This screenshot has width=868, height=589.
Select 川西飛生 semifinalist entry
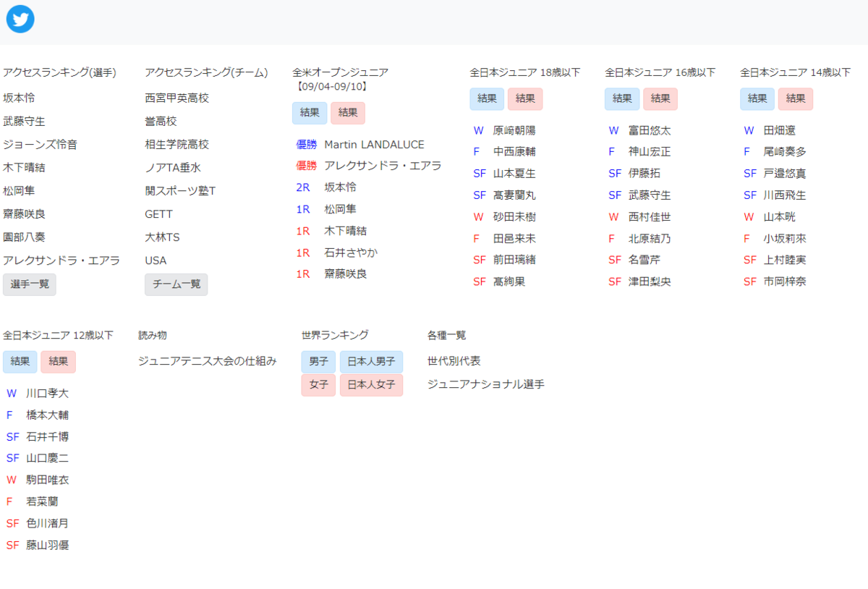coord(785,195)
